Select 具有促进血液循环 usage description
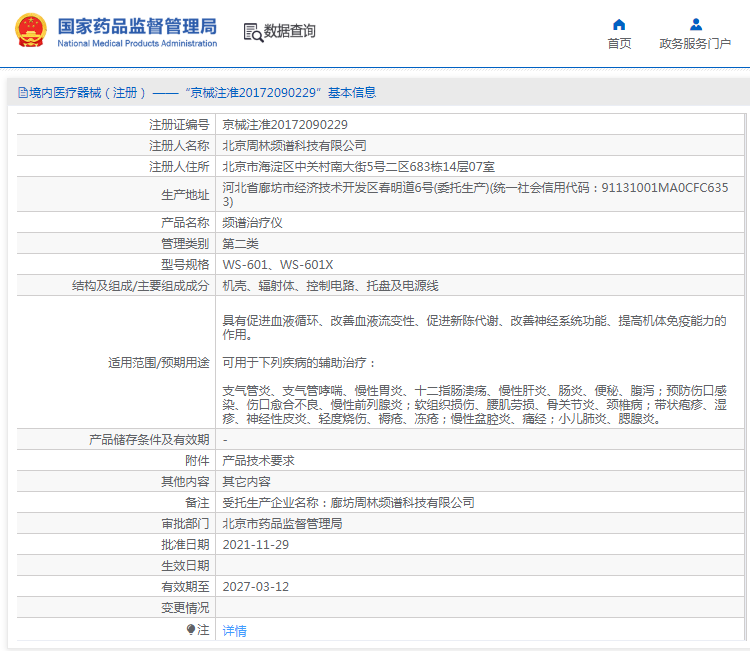750x651 pixels. point(474,328)
